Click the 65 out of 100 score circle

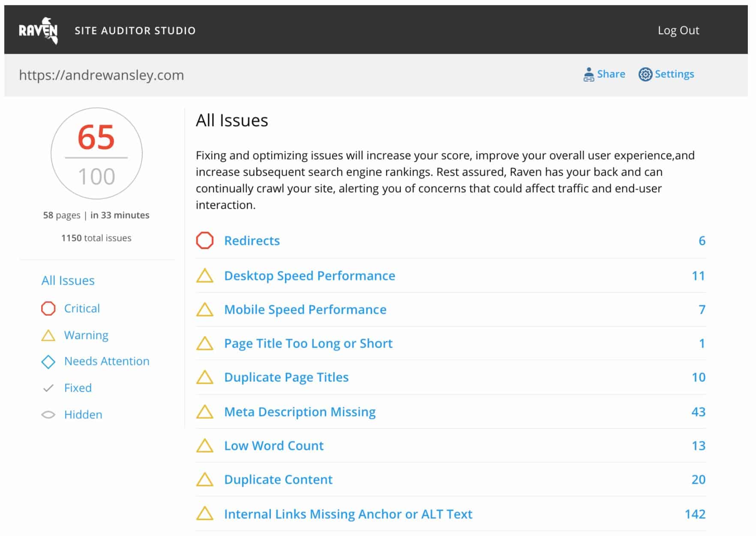point(96,154)
